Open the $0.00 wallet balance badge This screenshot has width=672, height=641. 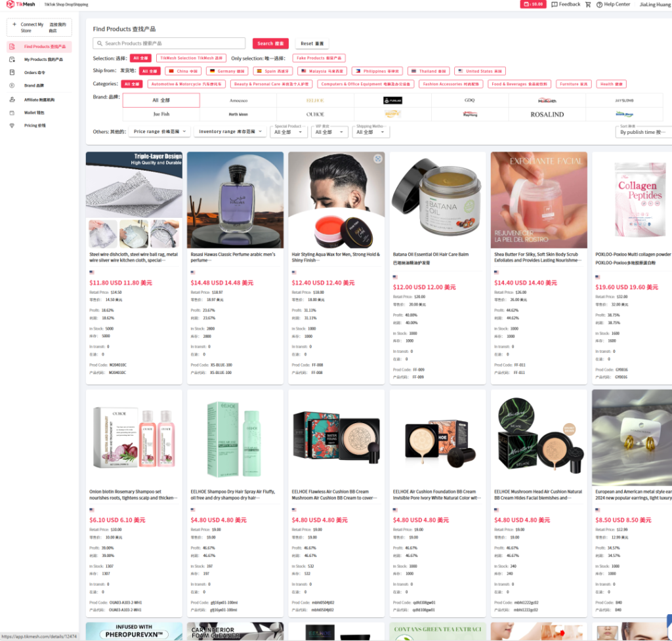(533, 5)
